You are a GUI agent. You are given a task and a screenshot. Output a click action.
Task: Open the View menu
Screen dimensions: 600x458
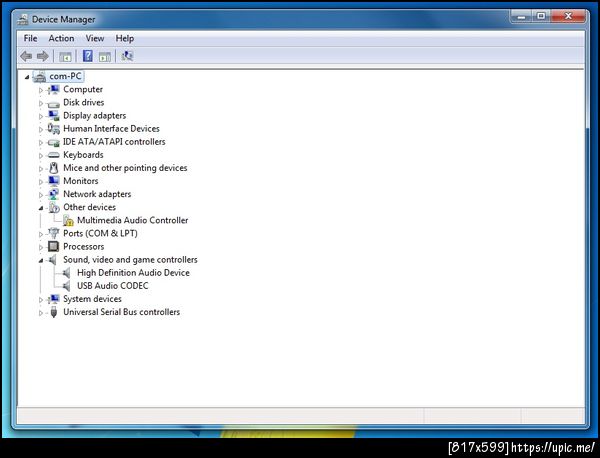95,38
